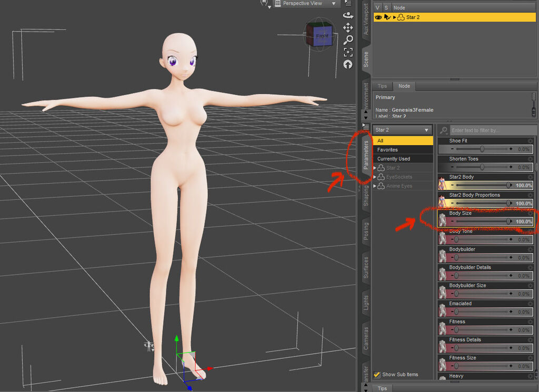The height and width of the screenshot is (392, 539).
Task: Expand the EyeSockets group
Action: click(375, 177)
